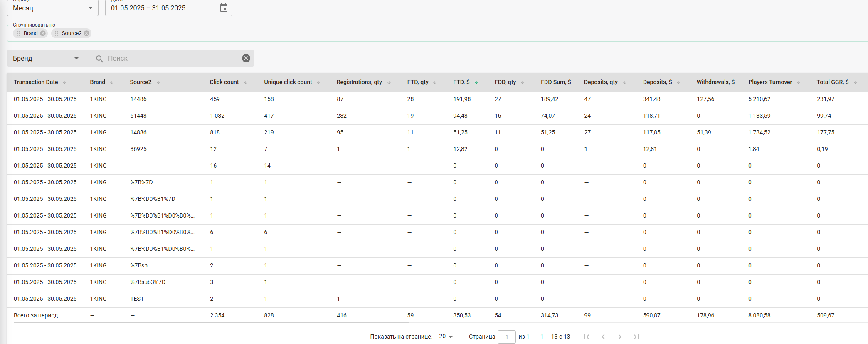Click FDD Sum, $ column header
Viewport: 868px width, 344px height.
[x=556, y=82]
